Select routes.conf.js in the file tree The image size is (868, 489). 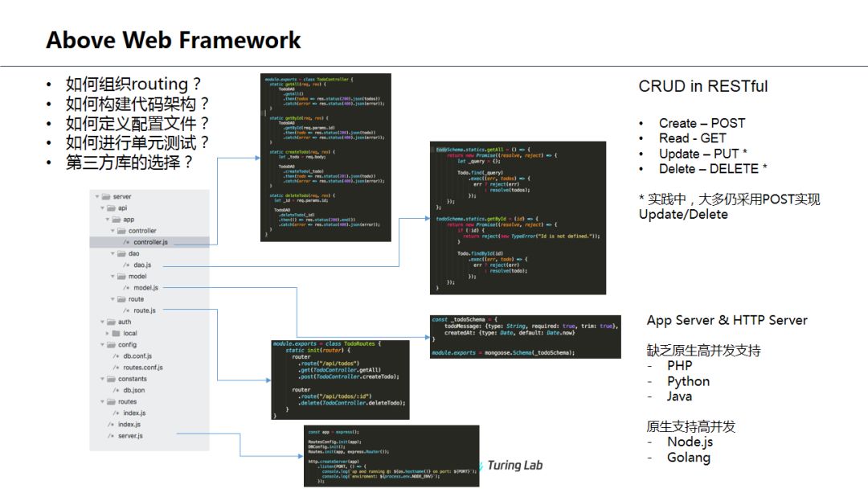pos(143,368)
